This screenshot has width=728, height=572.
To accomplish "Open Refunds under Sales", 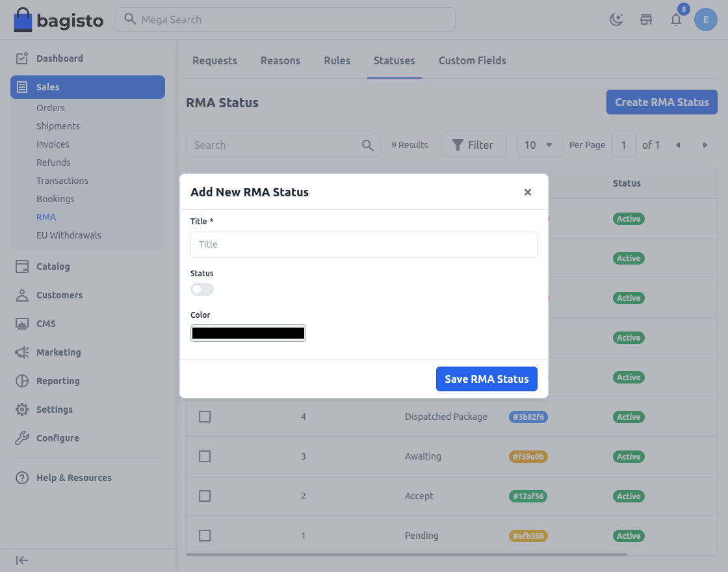I will click(53, 162).
